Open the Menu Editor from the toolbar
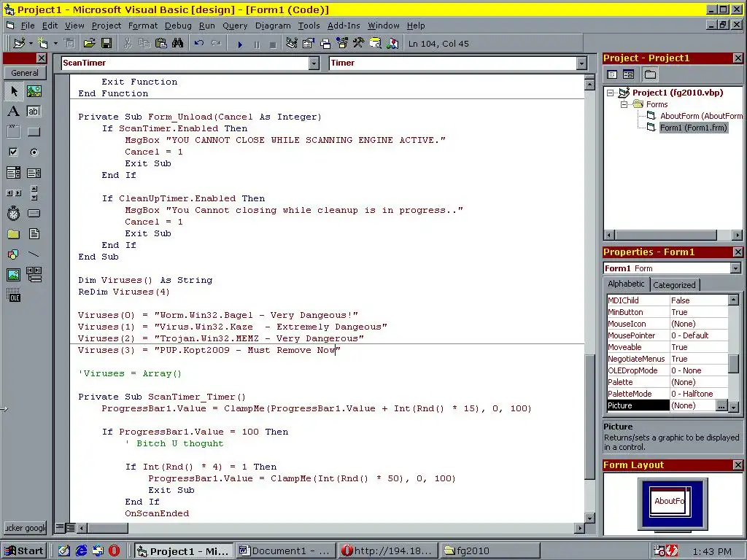This screenshot has width=747, height=560. pos(69,44)
